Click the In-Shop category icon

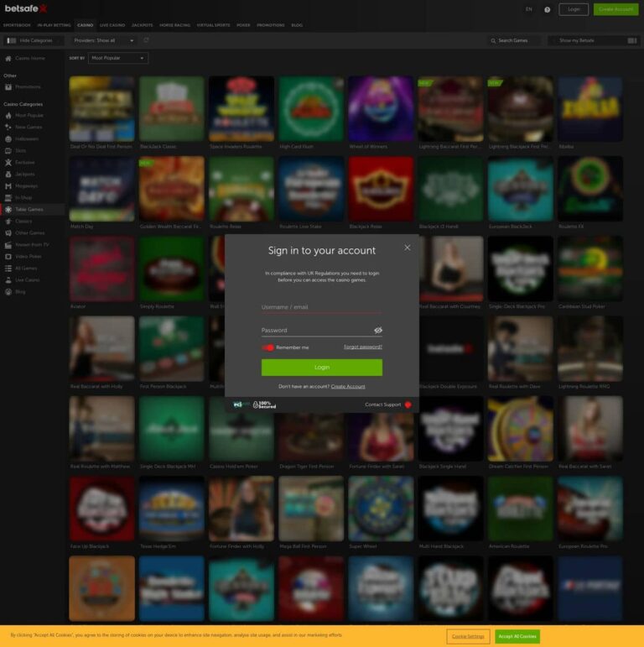(8, 198)
